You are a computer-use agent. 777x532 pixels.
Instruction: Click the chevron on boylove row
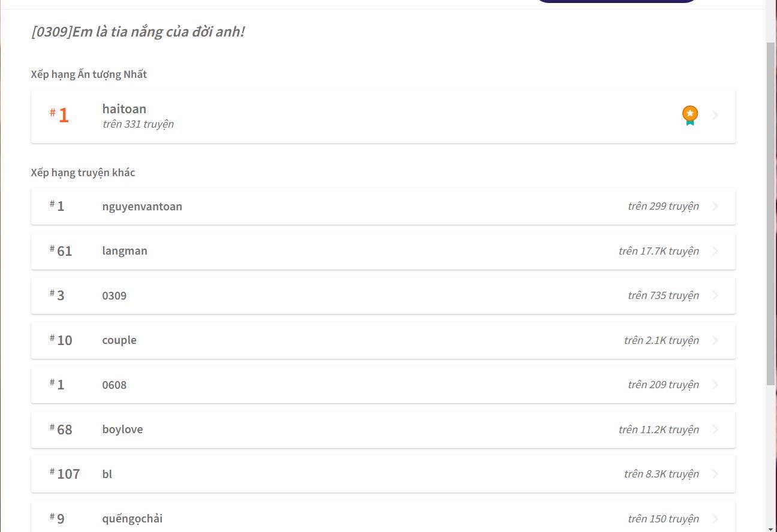715,430
